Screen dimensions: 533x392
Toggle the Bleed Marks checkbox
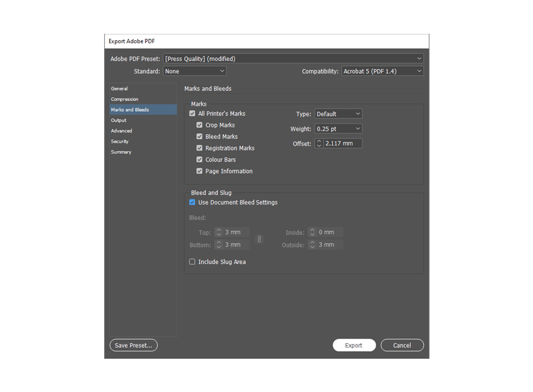(199, 137)
